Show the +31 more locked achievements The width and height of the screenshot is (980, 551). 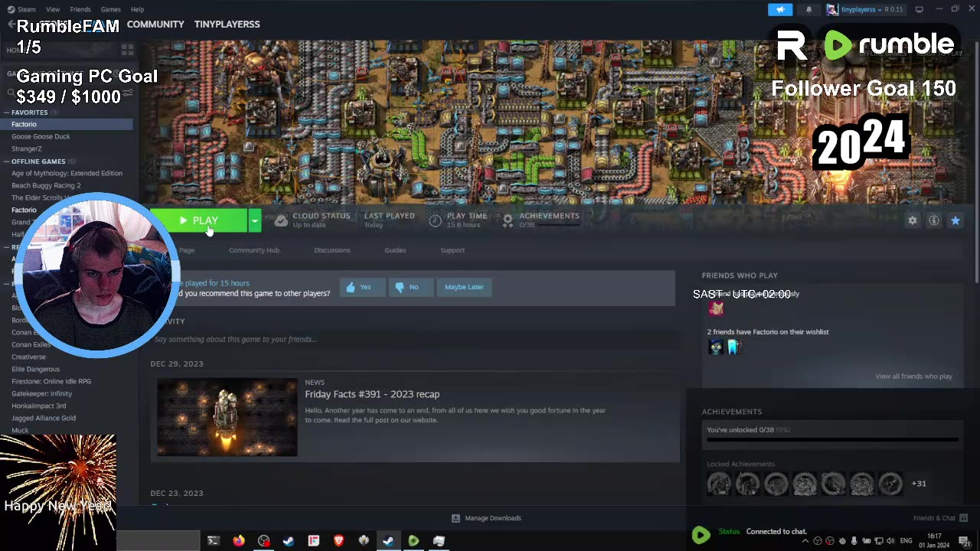919,484
